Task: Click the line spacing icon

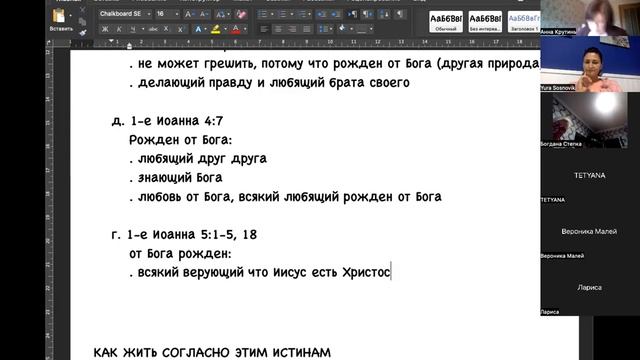Action: (324, 29)
